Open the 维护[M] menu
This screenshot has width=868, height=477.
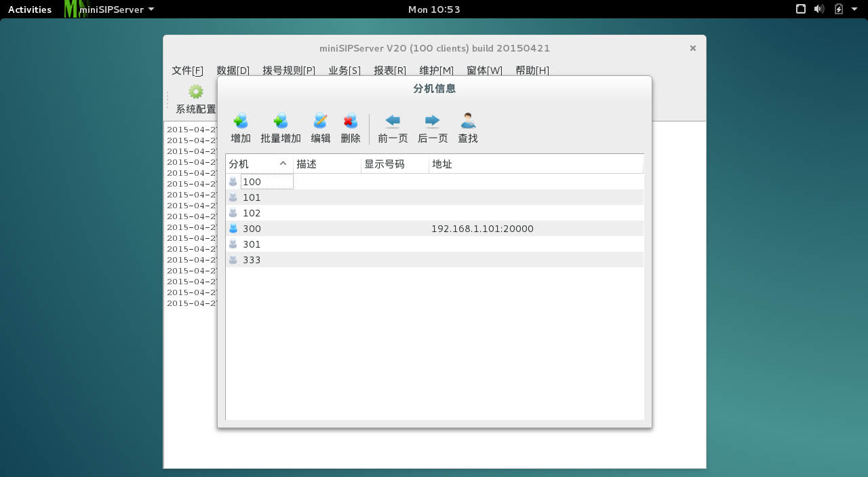click(437, 71)
